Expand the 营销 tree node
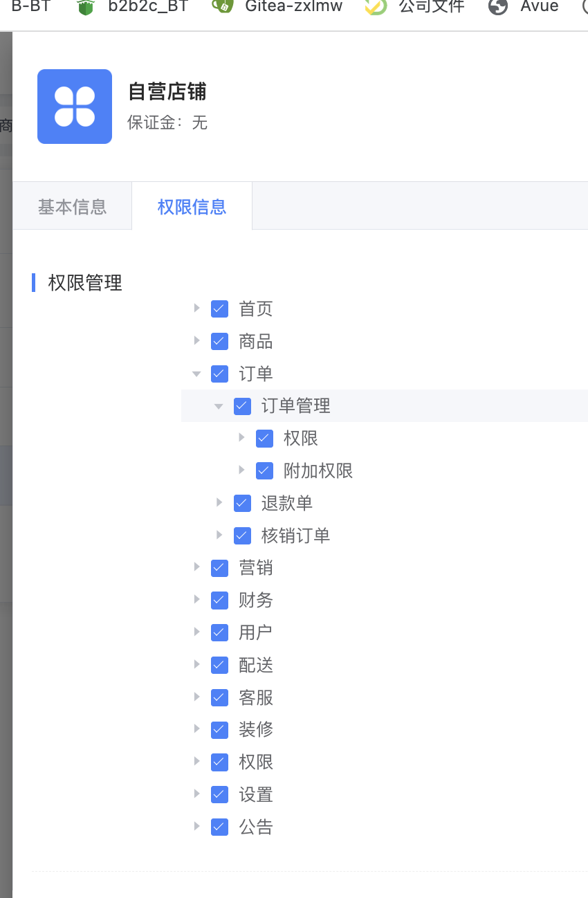588x898 pixels. (x=196, y=567)
